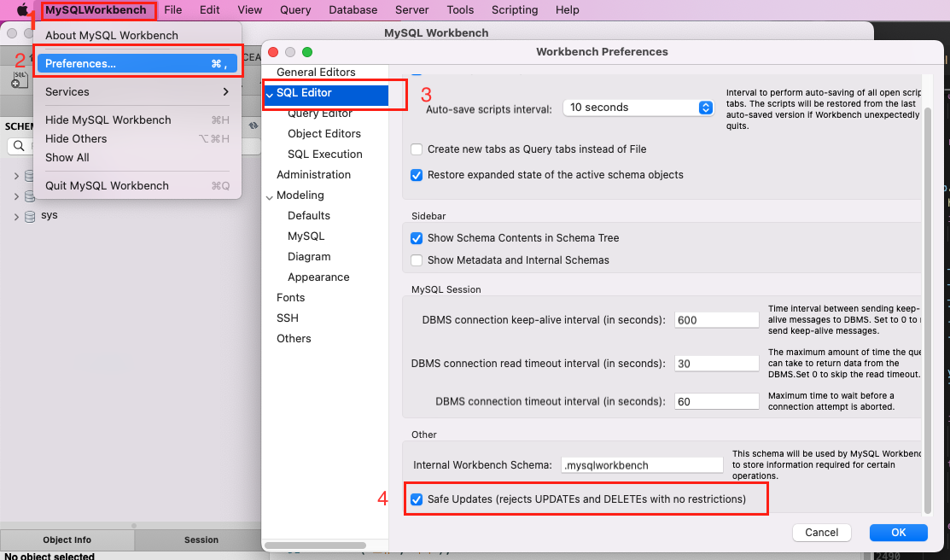The image size is (950, 560).
Task: Select General Editors preferences category
Action: (x=316, y=72)
